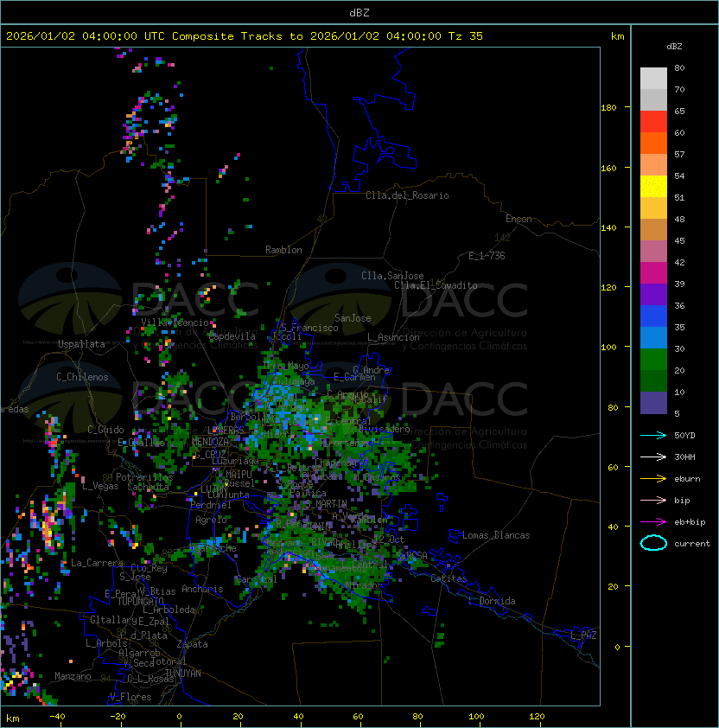Viewport: 719px width, 728px height.
Task: Click the 'La_Carrera' map label
Action: tap(97, 563)
